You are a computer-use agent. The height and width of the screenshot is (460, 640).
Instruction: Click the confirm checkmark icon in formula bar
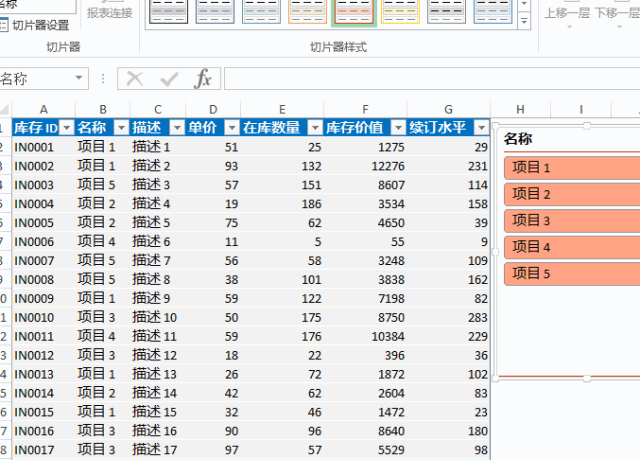(x=169, y=79)
